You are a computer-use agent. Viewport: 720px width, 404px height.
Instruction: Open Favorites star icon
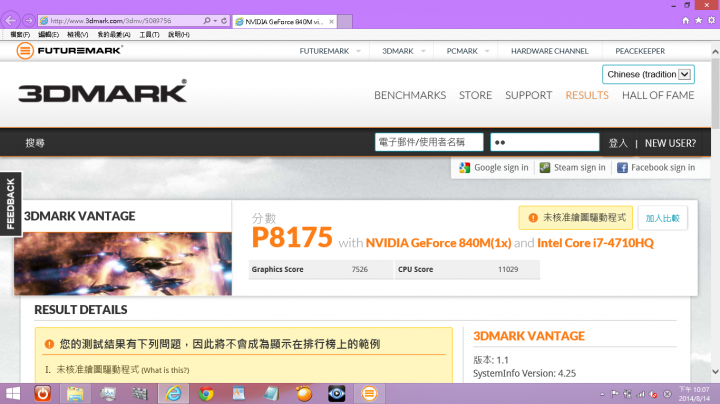click(698, 20)
